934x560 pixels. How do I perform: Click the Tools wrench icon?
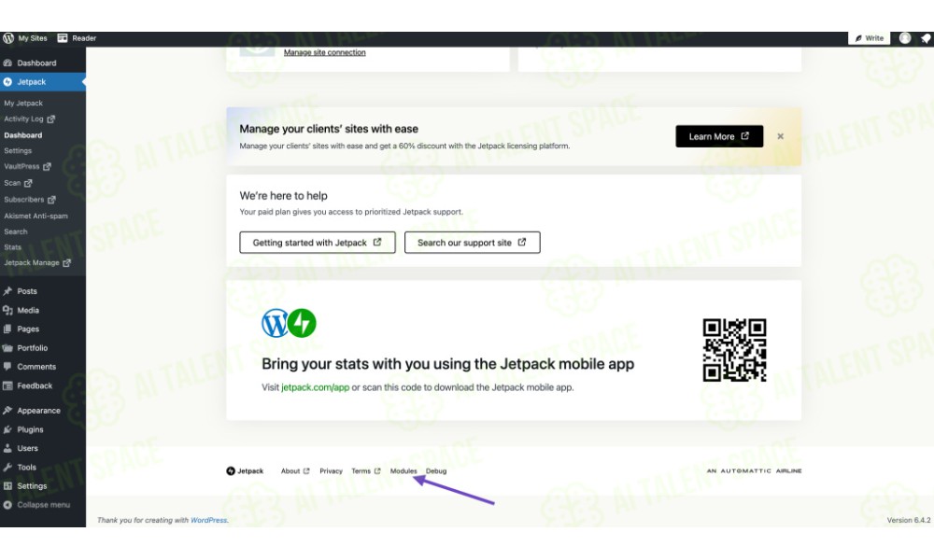7,468
